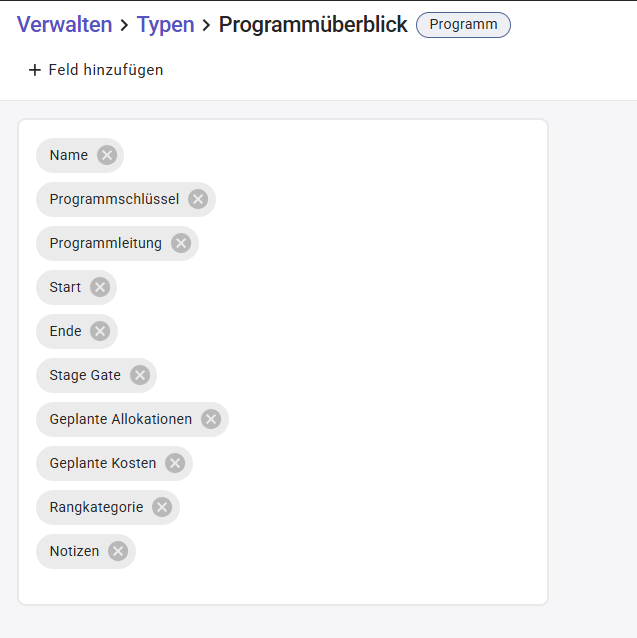Remove the Geplante Allokationen chip
Viewport: 637px width, 638px height.
tap(211, 419)
